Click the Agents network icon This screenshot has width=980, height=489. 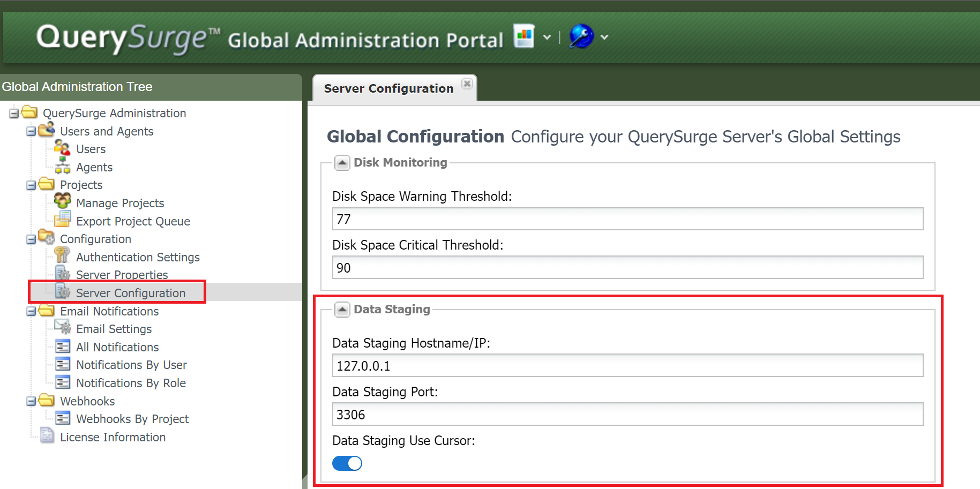pos(62,166)
